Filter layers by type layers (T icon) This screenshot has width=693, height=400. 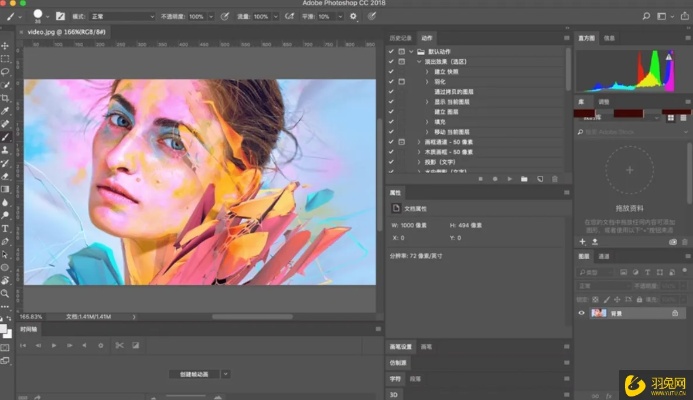tap(647, 272)
